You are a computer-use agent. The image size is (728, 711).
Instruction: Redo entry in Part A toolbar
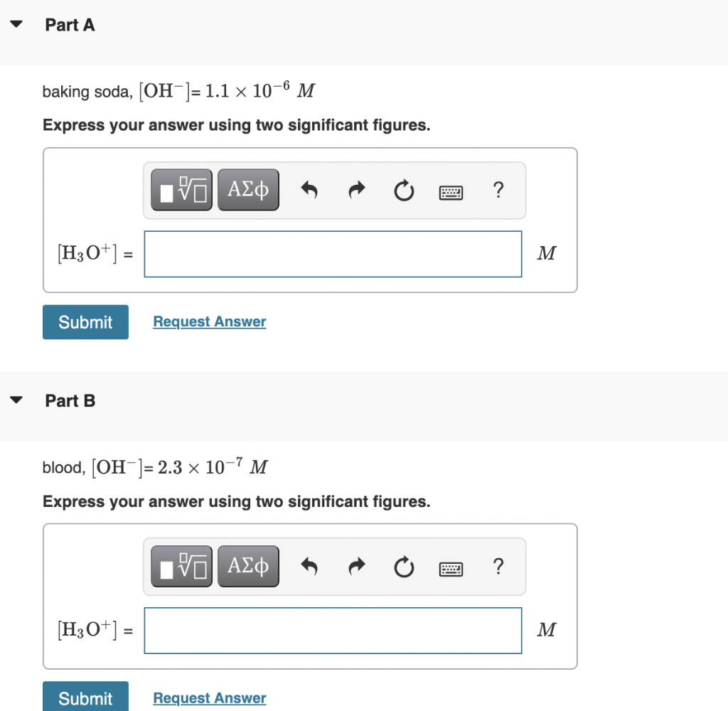coord(357,190)
